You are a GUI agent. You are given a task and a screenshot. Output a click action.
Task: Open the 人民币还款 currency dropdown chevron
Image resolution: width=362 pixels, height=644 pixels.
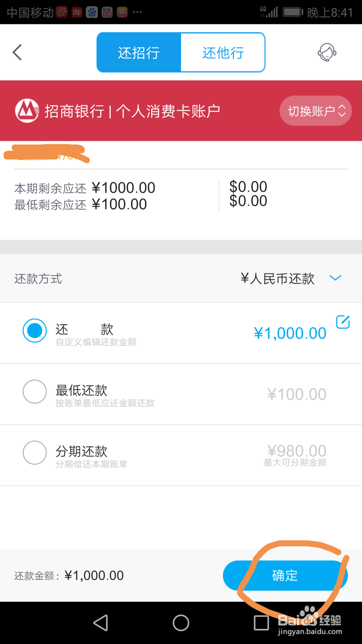coord(335,278)
